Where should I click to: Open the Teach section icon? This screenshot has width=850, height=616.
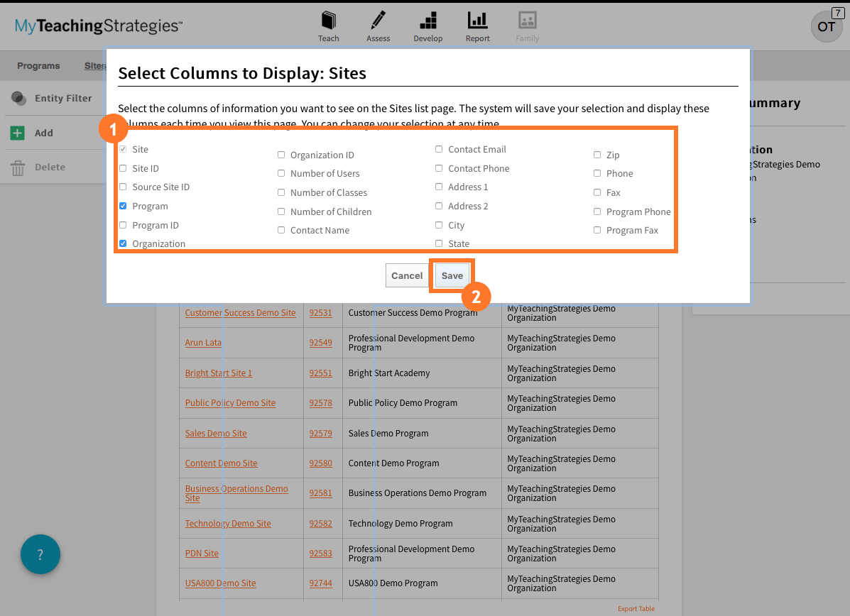pyautogui.click(x=328, y=25)
